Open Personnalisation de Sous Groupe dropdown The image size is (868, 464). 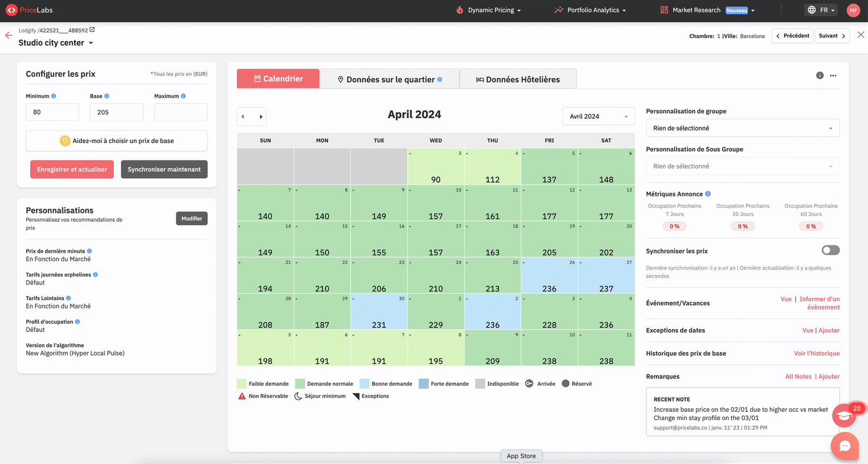[743, 166]
